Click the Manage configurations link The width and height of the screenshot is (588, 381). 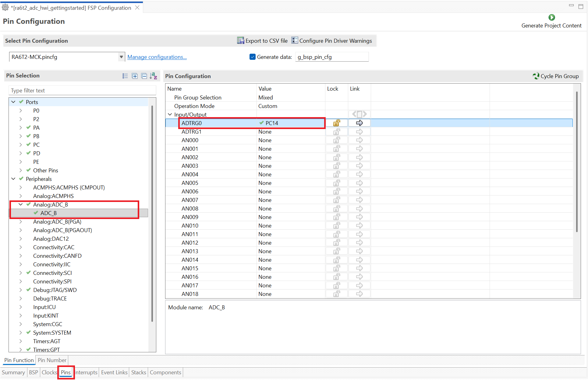point(157,57)
